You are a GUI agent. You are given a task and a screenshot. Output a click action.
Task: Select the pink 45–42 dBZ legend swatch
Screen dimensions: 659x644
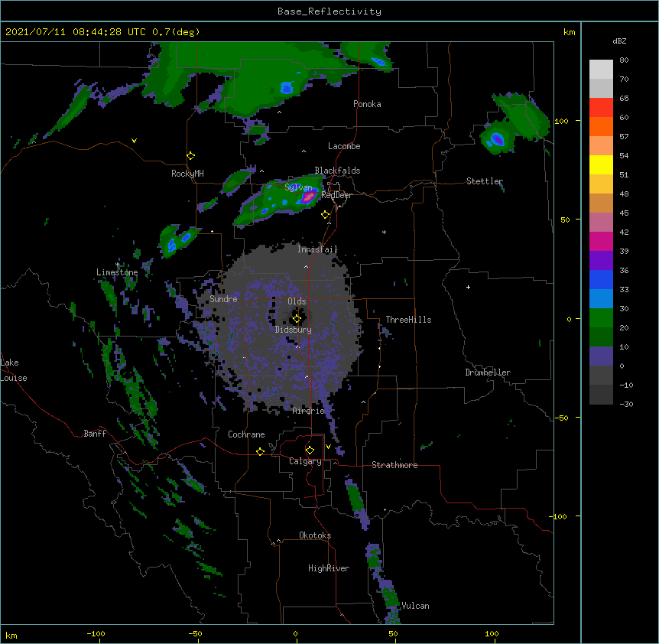click(x=601, y=223)
